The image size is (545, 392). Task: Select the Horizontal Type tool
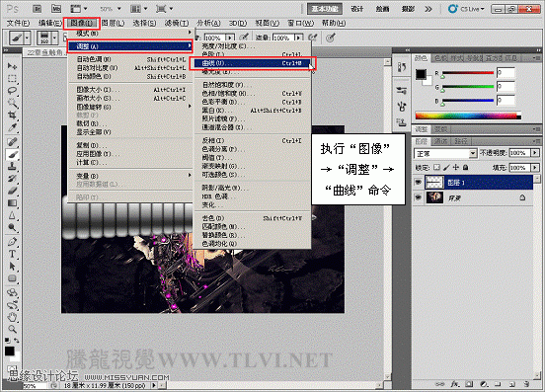[12, 254]
